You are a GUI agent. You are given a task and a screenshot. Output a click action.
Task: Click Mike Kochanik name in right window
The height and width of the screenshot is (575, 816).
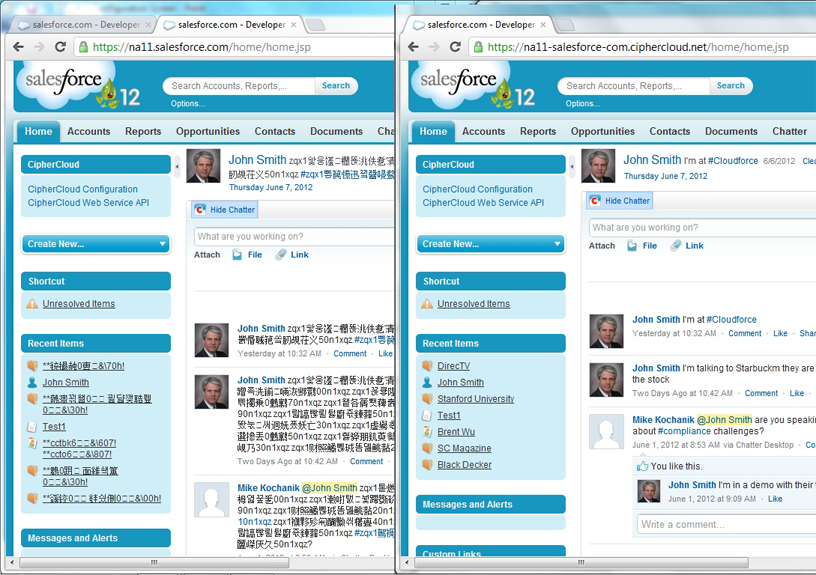pyautogui.click(x=663, y=419)
